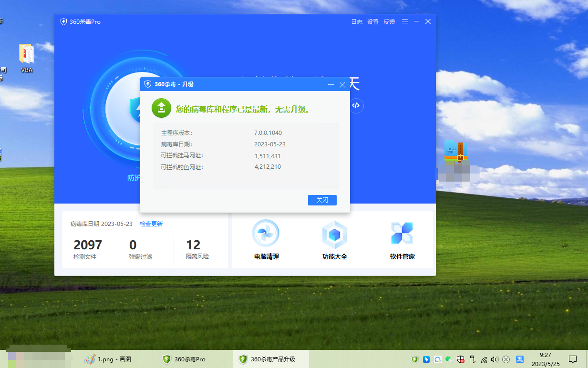The image size is (588, 368).
Task: Open Windows Security shield tray icon
Action: [x=461, y=359]
